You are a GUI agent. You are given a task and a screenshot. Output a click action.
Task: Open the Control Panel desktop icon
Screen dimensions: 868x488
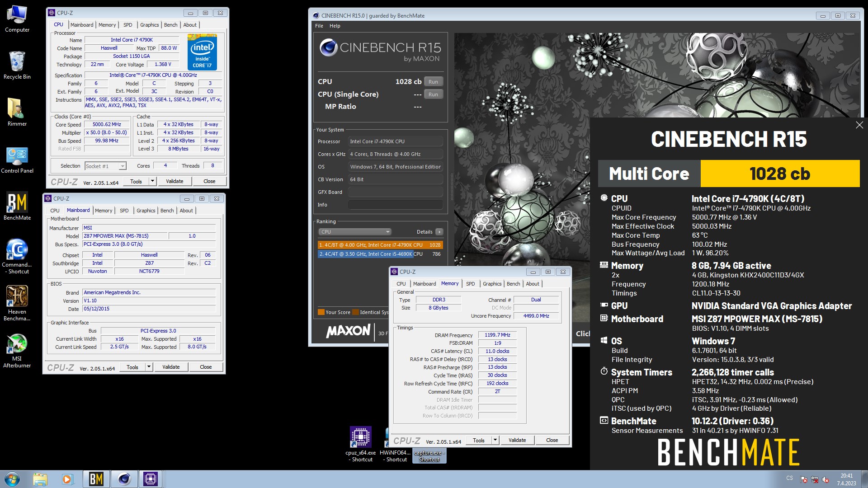point(17,160)
